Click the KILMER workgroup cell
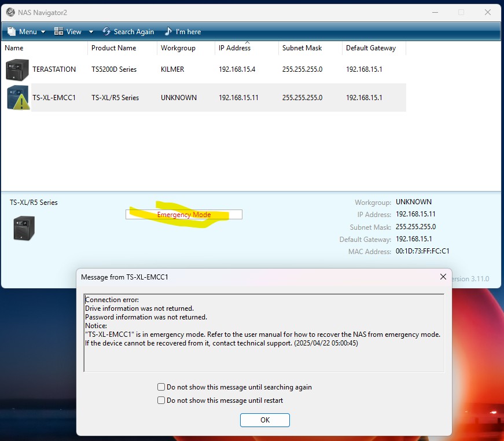The width and height of the screenshot is (504, 441). click(x=172, y=69)
